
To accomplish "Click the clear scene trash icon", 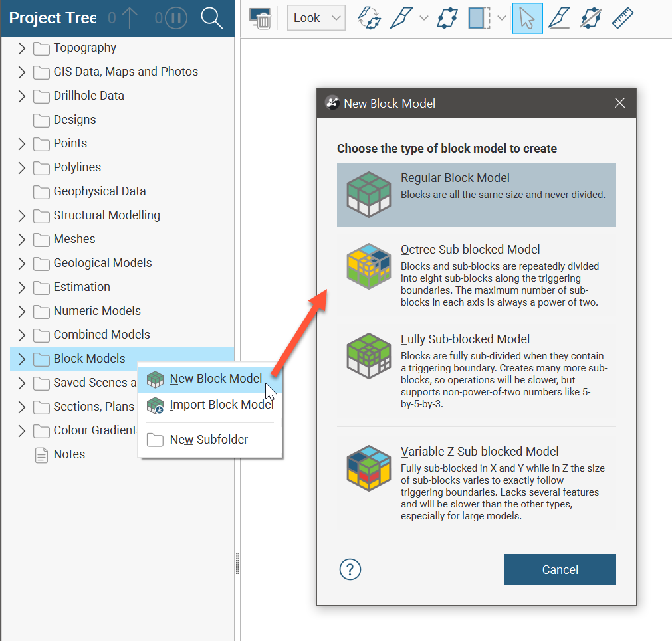I will pyautogui.click(x=260, y=18).
